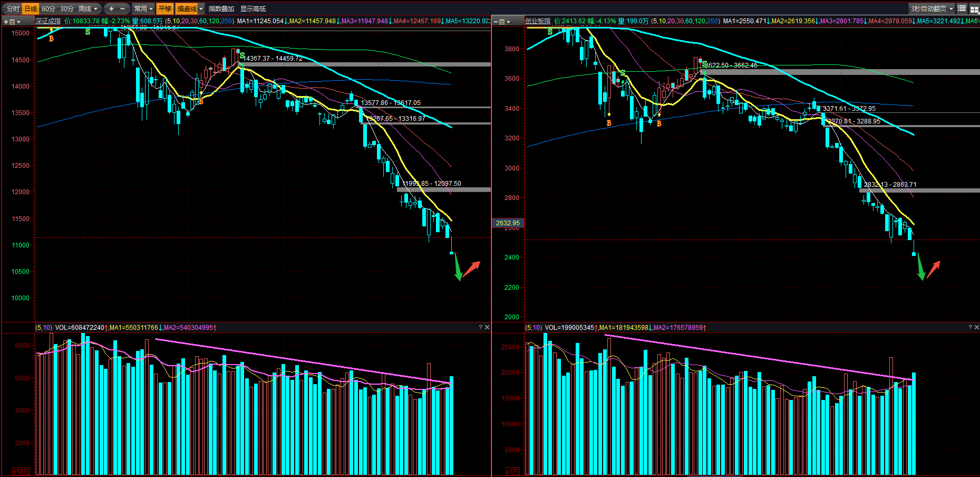Select the 13577.86 - 13617.05 gap label
980x477 pixels.
[x=391, y=103]
